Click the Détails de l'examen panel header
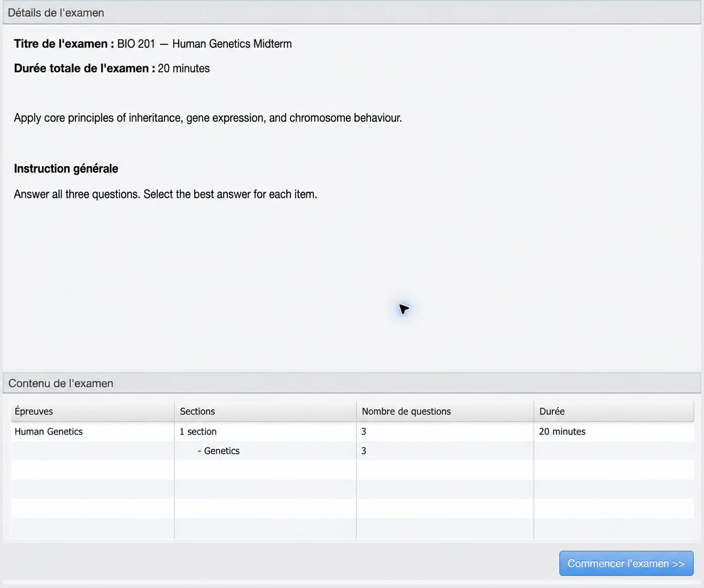 pyautogui.click(x=352, y=13)
